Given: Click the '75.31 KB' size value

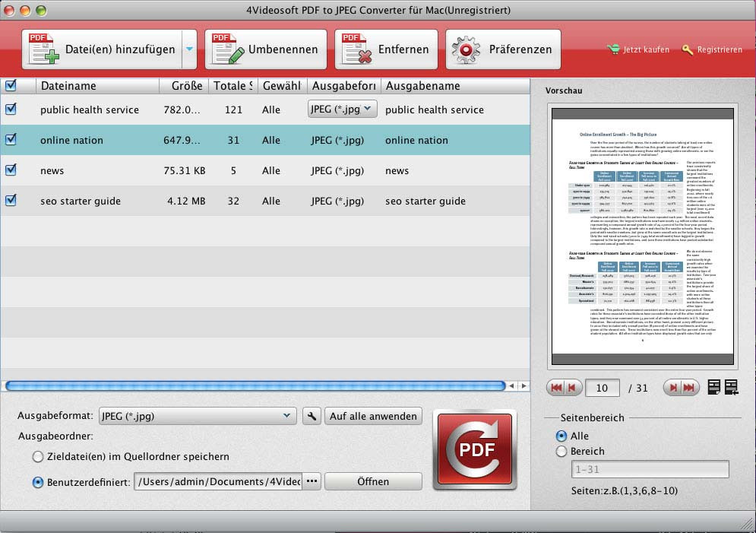Looking at the screenshot, I should (184, 171).
